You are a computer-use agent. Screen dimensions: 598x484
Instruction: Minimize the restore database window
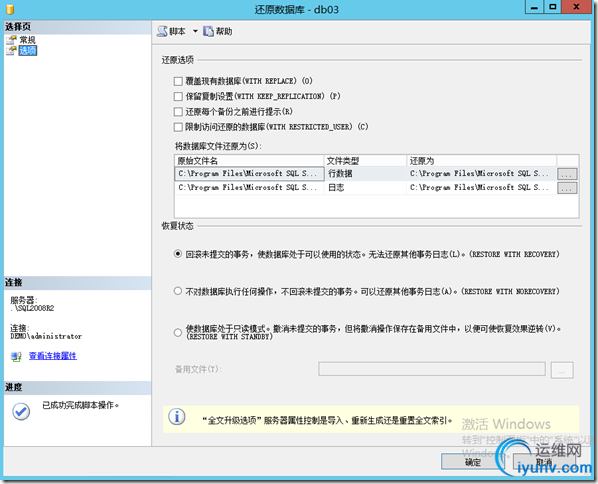(x=534, y=7)
